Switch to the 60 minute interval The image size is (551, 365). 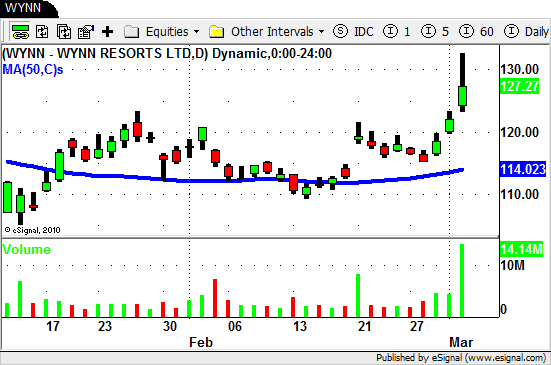click(476, 32)
